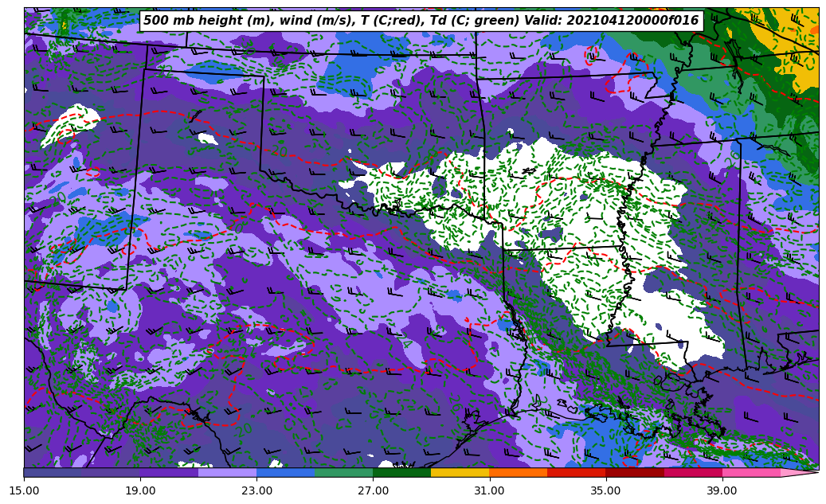Click the plot title text at top
The image size is (826, 504).
421,21
